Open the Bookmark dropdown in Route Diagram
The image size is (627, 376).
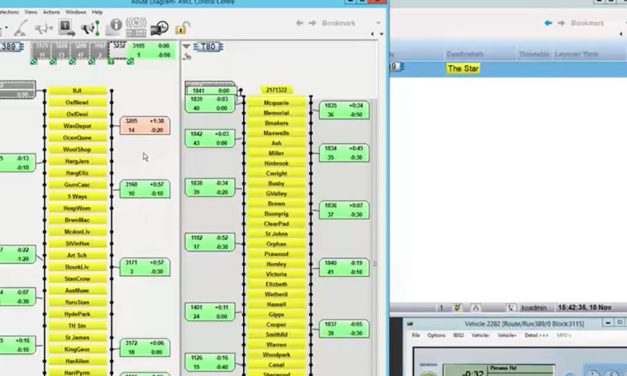point(378,23)
